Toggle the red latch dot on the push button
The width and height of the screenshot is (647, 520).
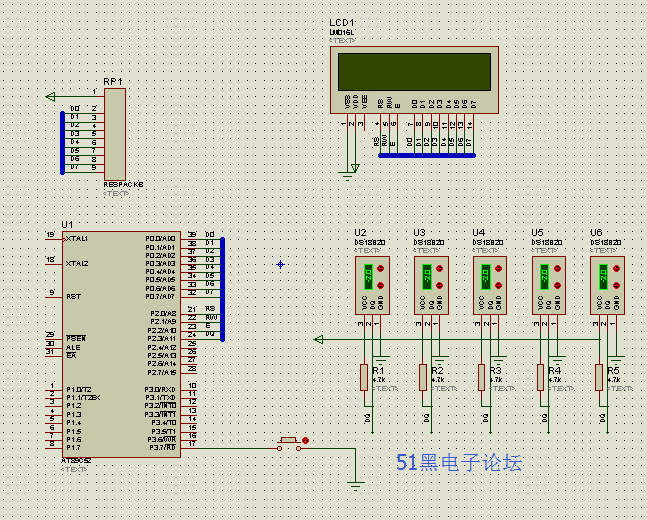point(305,440)
